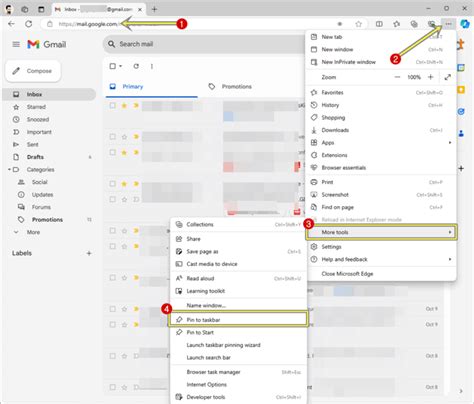Choose Read aloud option

(238, 278)
